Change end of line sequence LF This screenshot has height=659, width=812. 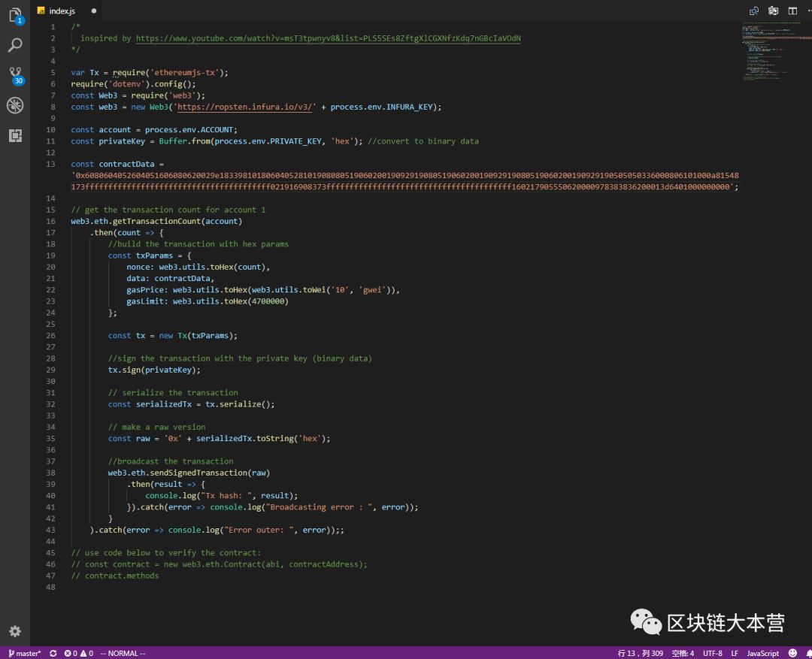(x=735, y=653)
